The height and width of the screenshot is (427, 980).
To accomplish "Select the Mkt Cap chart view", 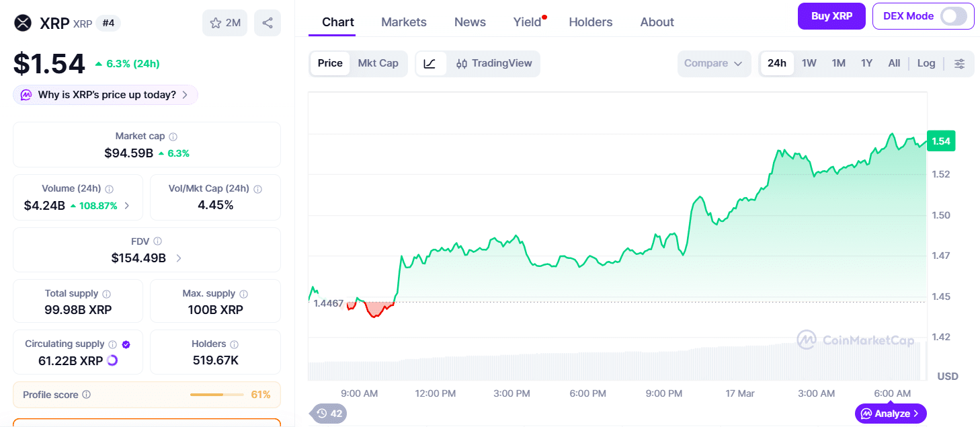I will (378, 63).
